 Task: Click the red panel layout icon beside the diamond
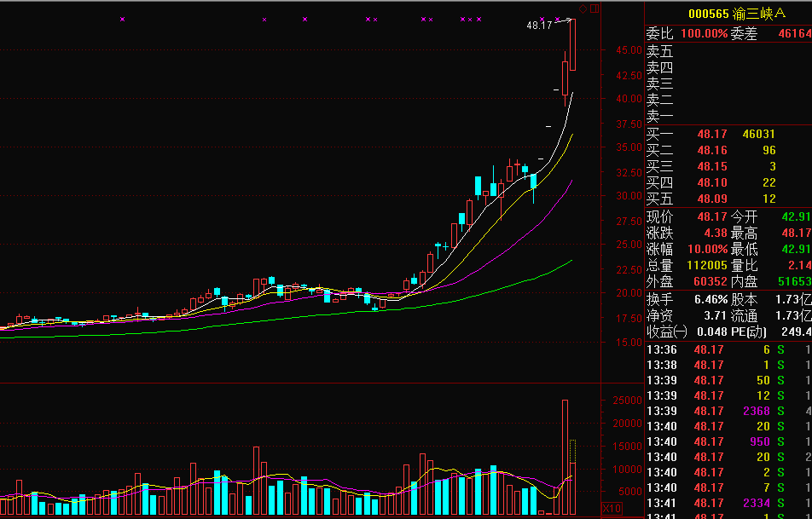pyautogui.click(x=594, y=9)
